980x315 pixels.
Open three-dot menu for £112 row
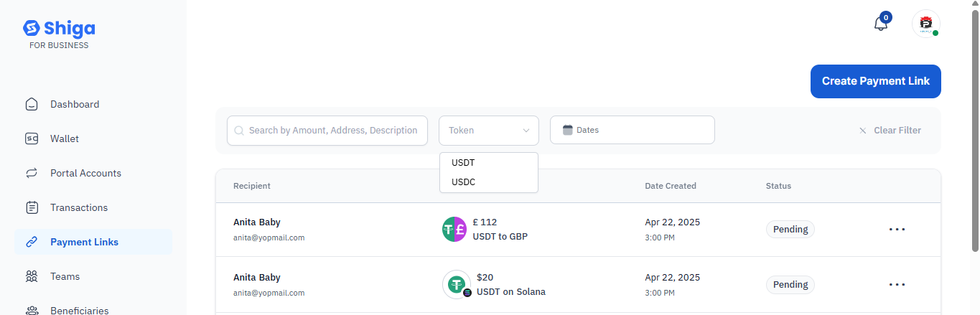pyautogui.click(x=897, y=230)
